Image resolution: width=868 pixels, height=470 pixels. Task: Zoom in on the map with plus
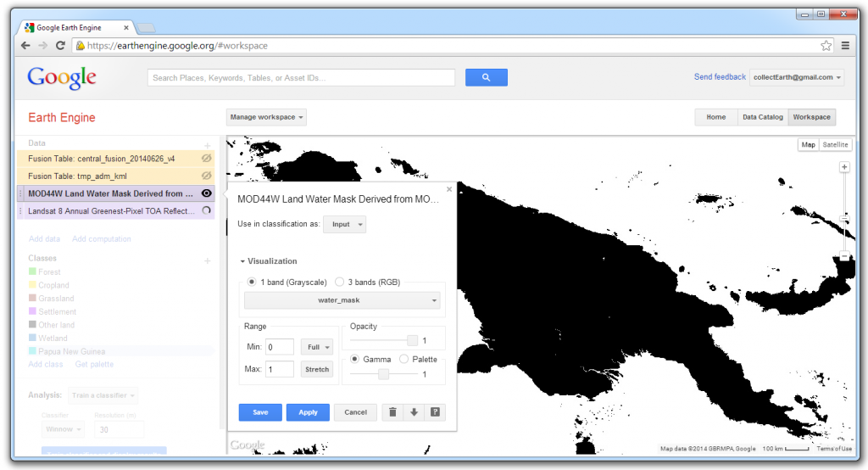[x=844, y=167]
